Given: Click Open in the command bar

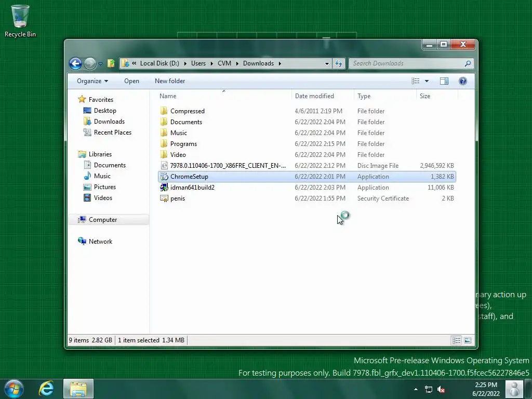Looking at the screenshot, I should click(131, 81).
